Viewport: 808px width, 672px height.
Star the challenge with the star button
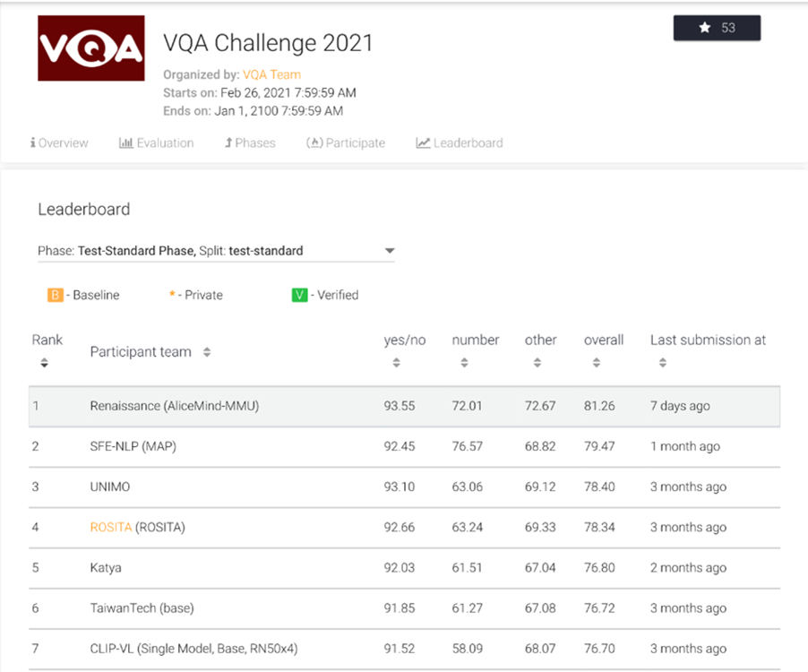[717, 28]
